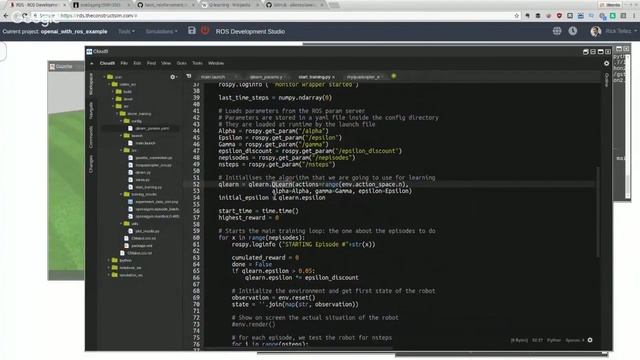Click the Cloud9 logo menu item
This screenshot has width=640, height=360.
pyautogui.click(x=107, y=63)
